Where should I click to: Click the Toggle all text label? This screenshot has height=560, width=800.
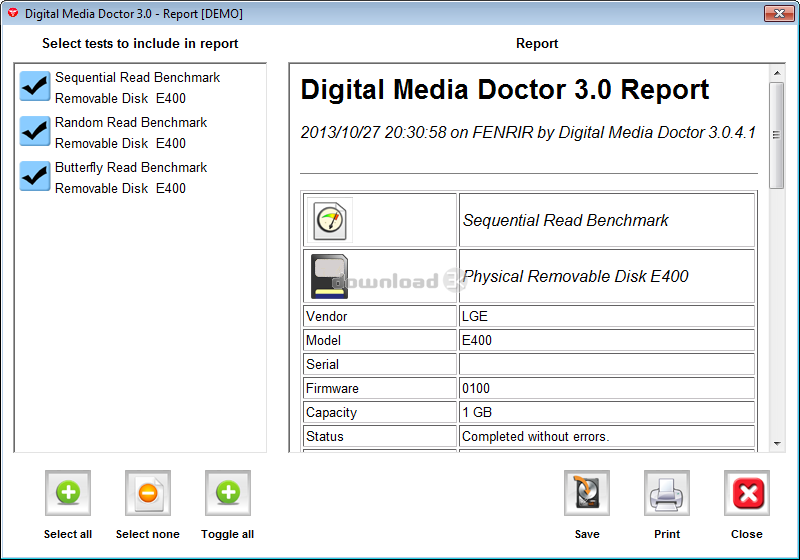228,534
